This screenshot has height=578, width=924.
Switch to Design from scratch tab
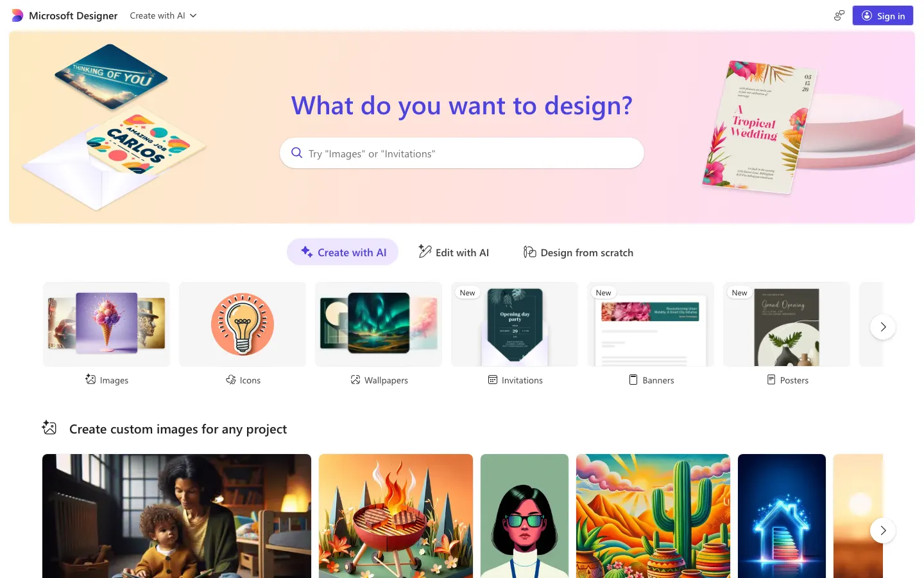pyautogui.click(x=578, y=252)
